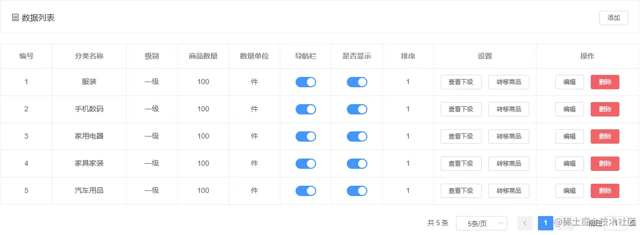The height and width of the screenshot is (235, 644).
Task: Toggle 导航栏 switch for 家用电器
Action: pos(306,136)
